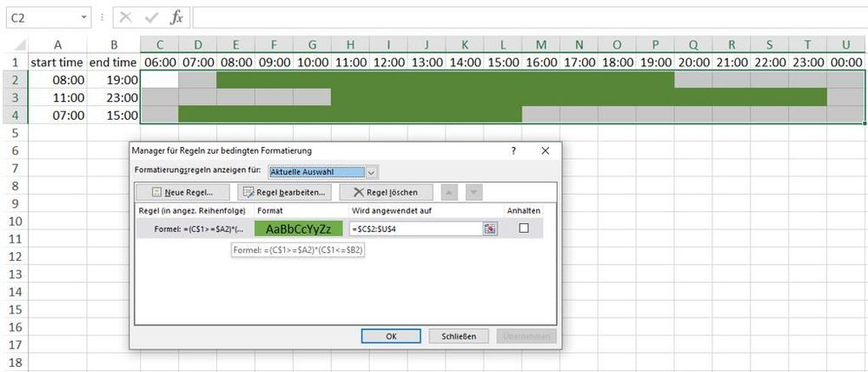Click cell A3 containing 11:00
868x372 pixels.
tap(57, 98)
